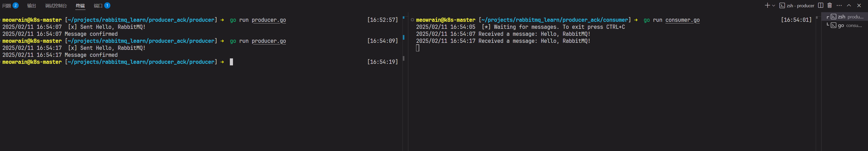Split the terminal using the split icon
Screen dimensions: 868x151
[x=821, y=5]
